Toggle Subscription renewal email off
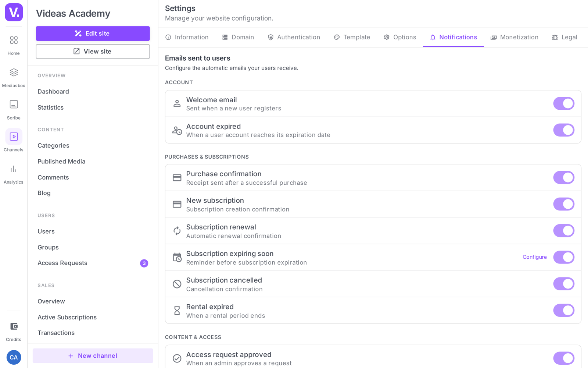 tap(564, 231)
